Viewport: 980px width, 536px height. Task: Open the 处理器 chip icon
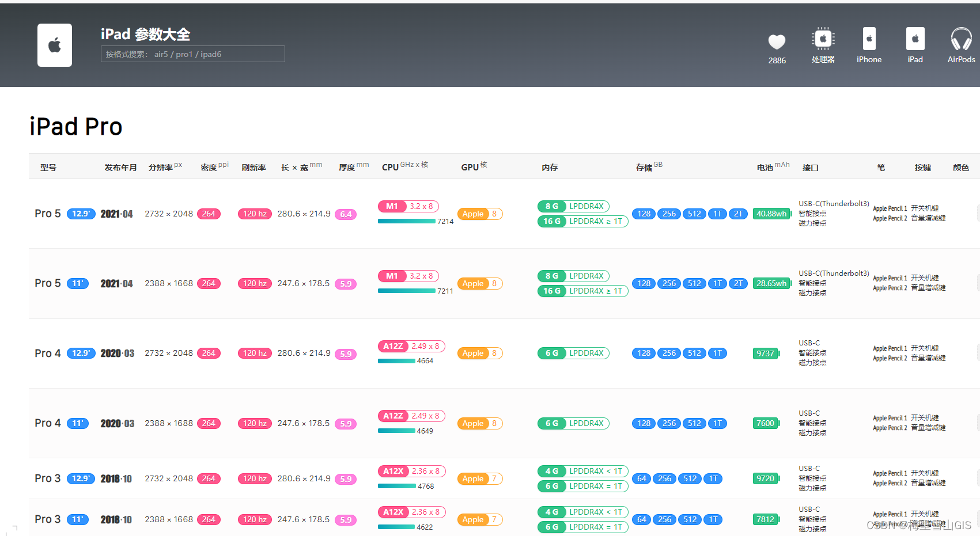tap(823, 39)
